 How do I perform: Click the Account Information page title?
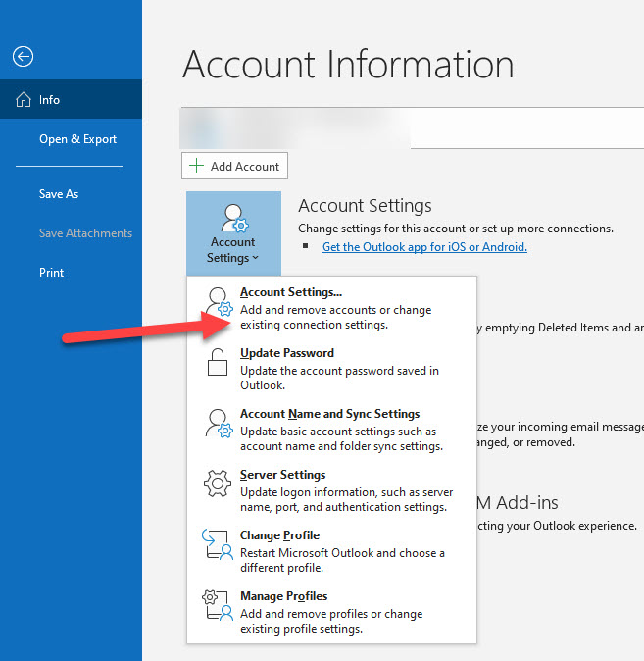[348, 64]
